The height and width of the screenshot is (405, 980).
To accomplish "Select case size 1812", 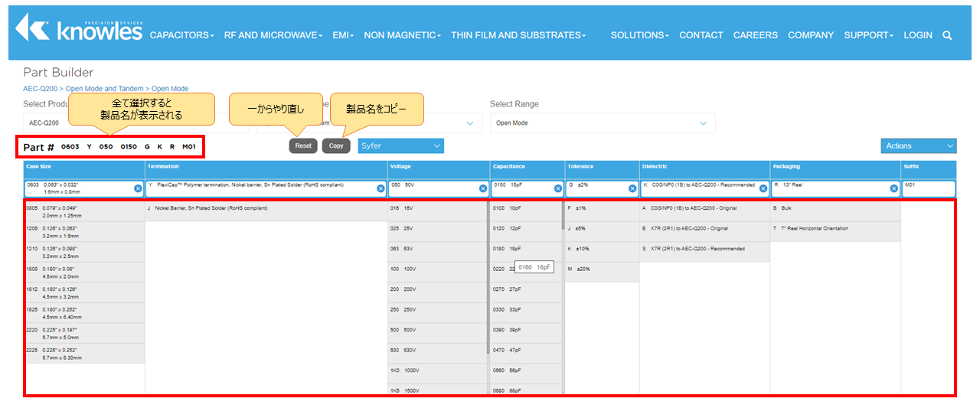I will [84, 292].
